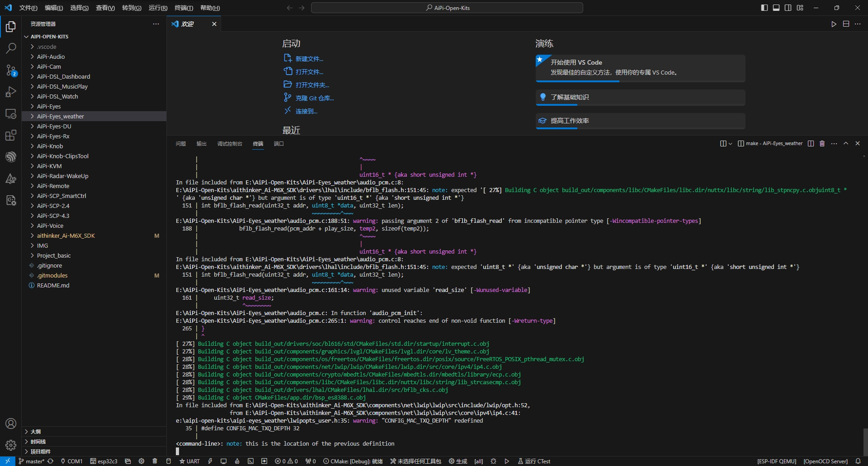Expand the 时间线 timeline section

click(x=94, y=441)
